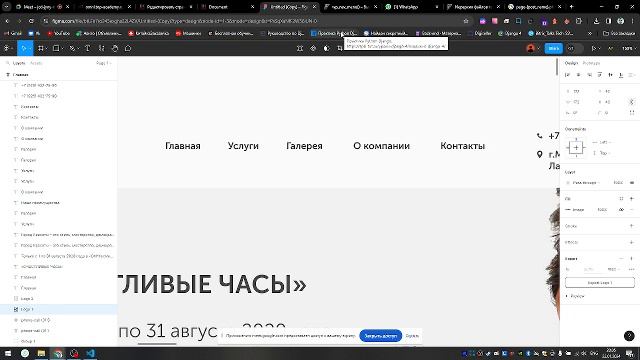This screenshot has width=640, height=360.
Task: Select the Comment tool
Action: pyautogui.click(x=128, y=48)
